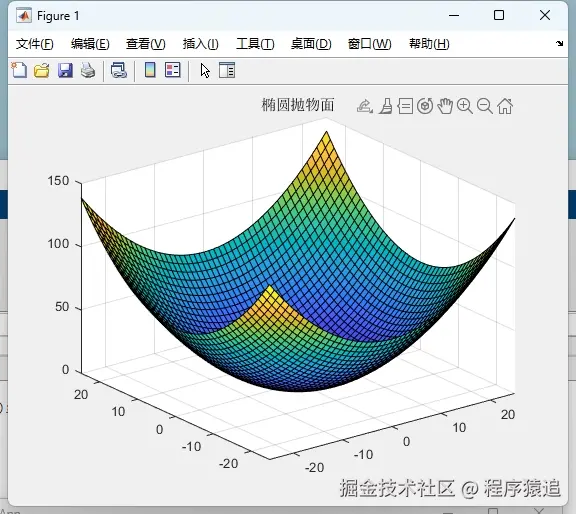Open the Property Inspector icon
The height and width of the screenshot is (514, 576).
[227, 70]
